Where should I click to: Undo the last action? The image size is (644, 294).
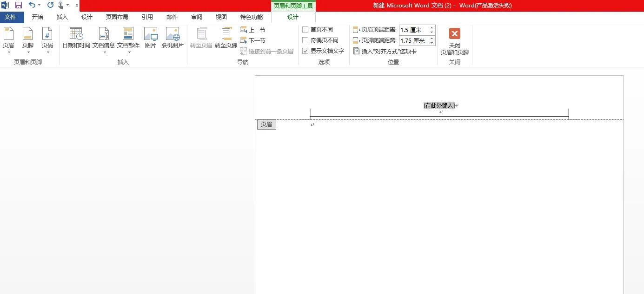tap(32, 5)
